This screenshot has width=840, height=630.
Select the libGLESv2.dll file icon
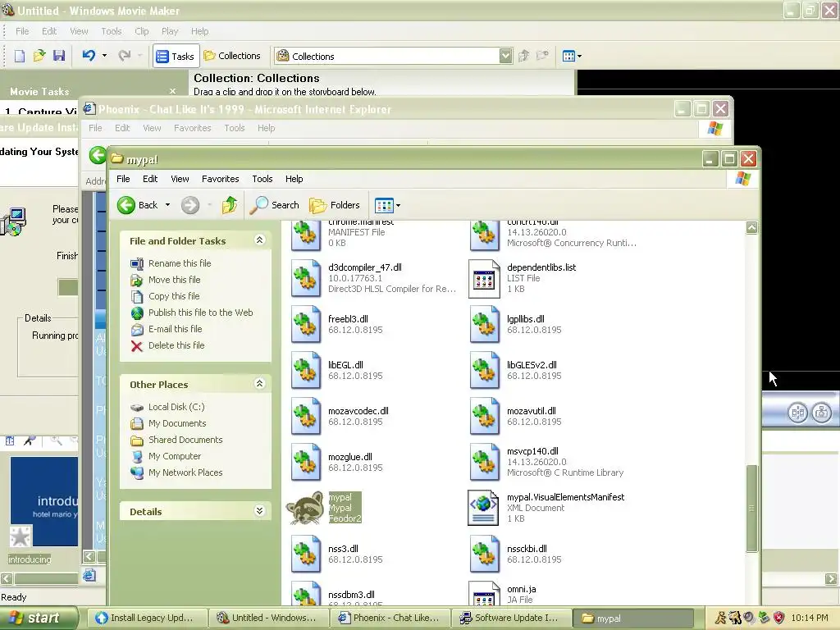pos(484,370)
